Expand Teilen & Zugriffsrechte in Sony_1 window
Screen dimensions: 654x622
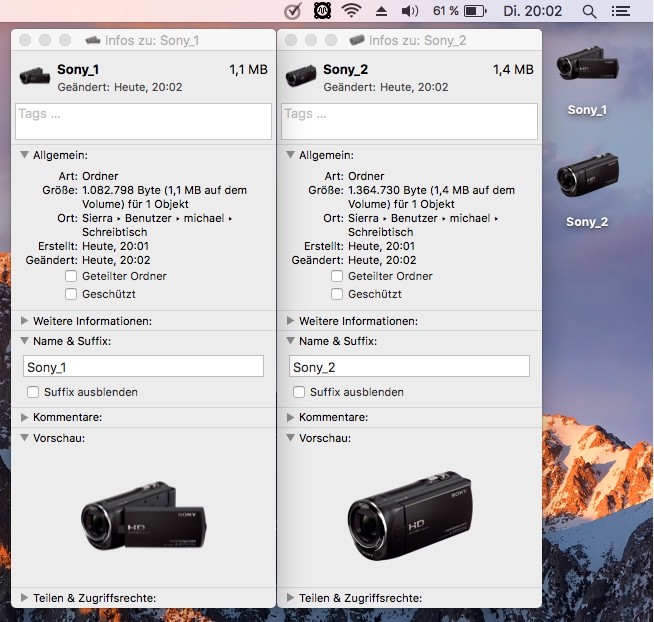coord(25,597)
